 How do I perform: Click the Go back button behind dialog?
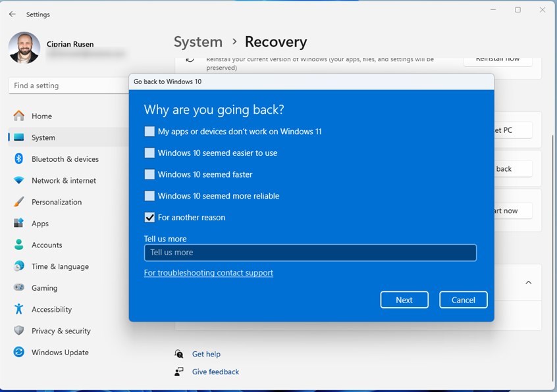click(513, 168)
